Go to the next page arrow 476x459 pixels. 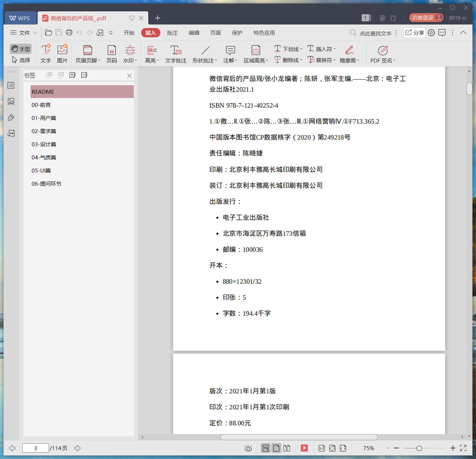pos(77,448)
